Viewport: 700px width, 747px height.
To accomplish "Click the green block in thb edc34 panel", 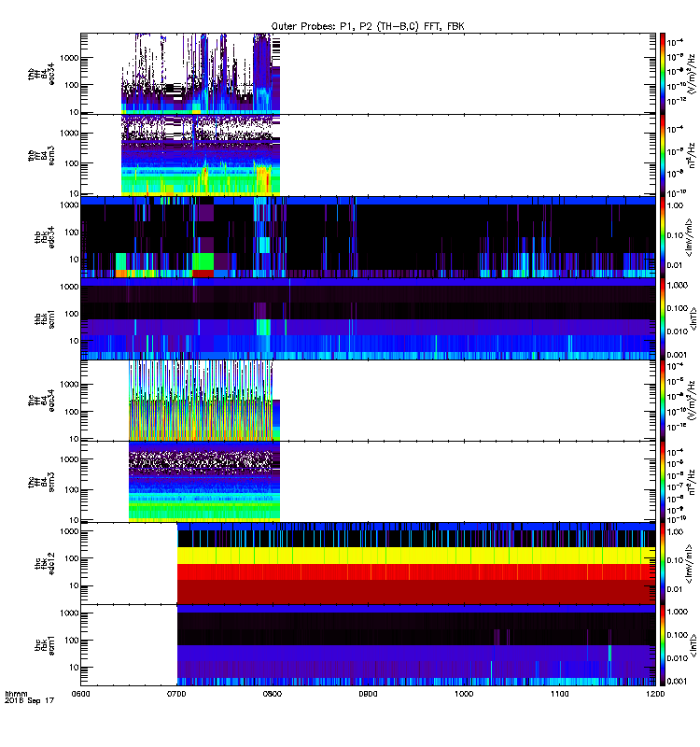I will point(203,261).
